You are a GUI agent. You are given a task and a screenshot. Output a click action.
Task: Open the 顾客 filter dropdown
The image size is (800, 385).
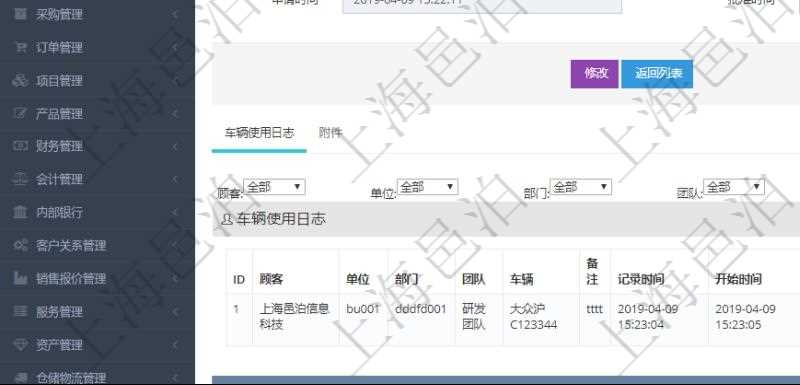coord(274,187)
